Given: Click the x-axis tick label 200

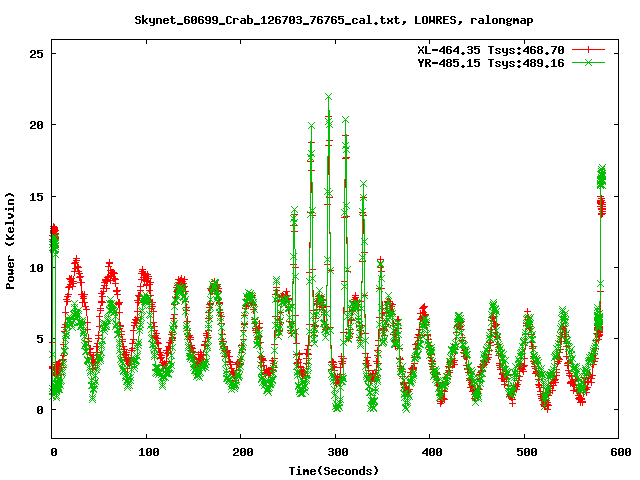Looking at the screenshot, I should click(243, 452).
